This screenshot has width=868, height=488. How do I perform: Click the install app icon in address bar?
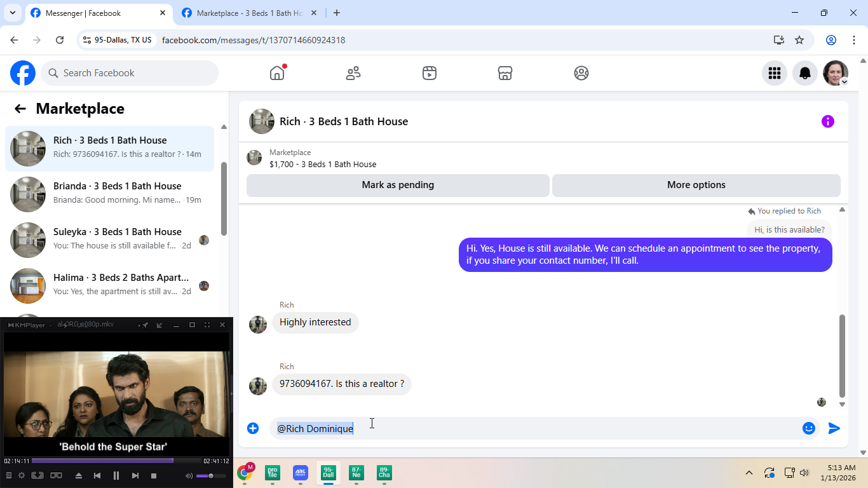pos(779,40)
